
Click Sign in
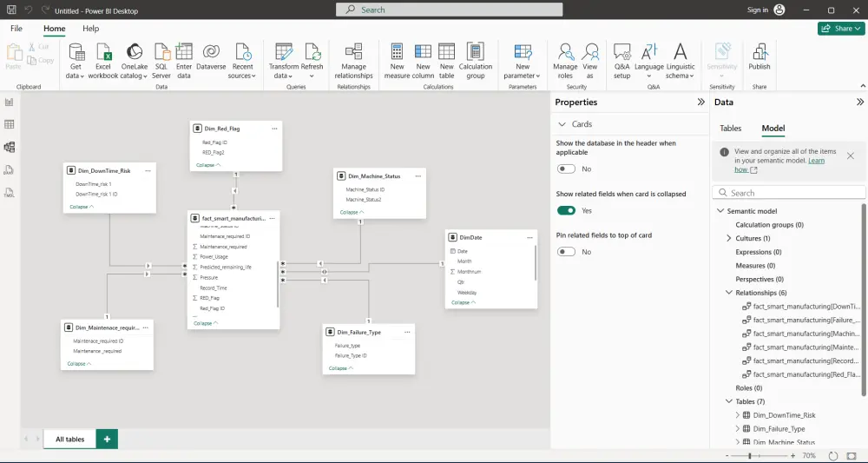coord(766,10)
